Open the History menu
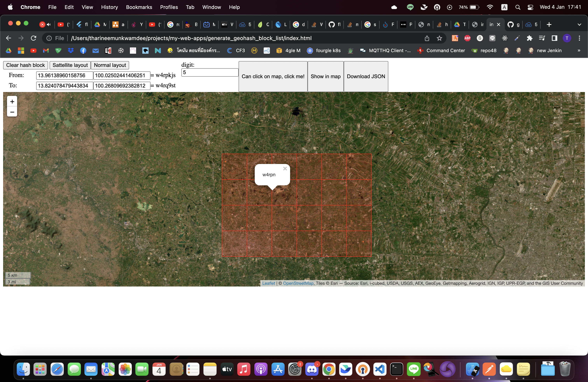 [x=109, y=7]
